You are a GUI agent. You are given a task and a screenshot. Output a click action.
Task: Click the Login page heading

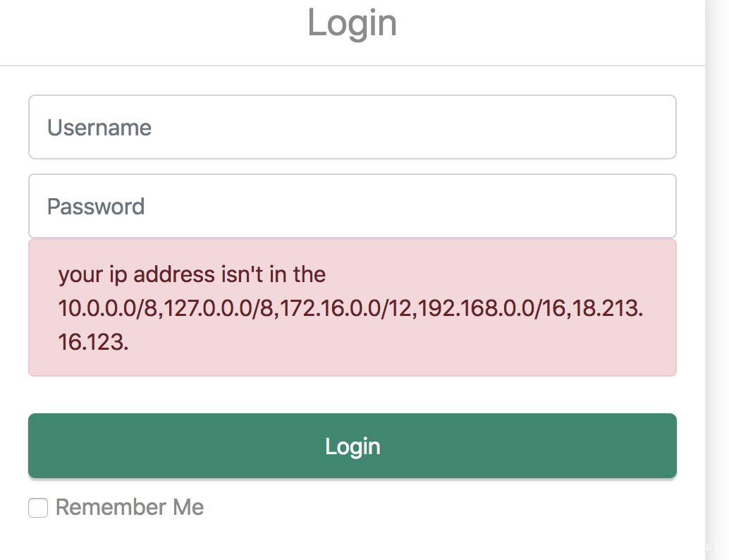point(352,23)
